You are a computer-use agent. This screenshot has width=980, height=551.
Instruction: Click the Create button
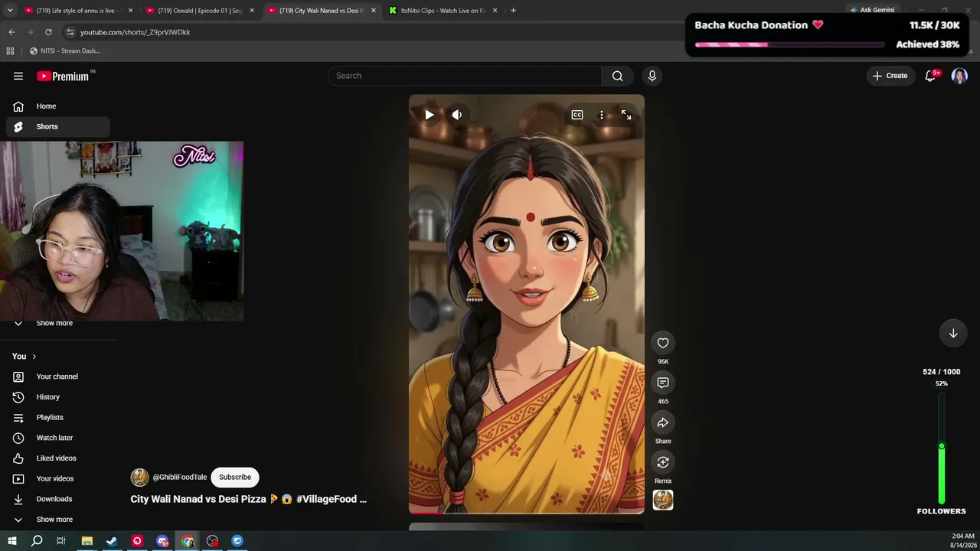(x=890, y=76)
